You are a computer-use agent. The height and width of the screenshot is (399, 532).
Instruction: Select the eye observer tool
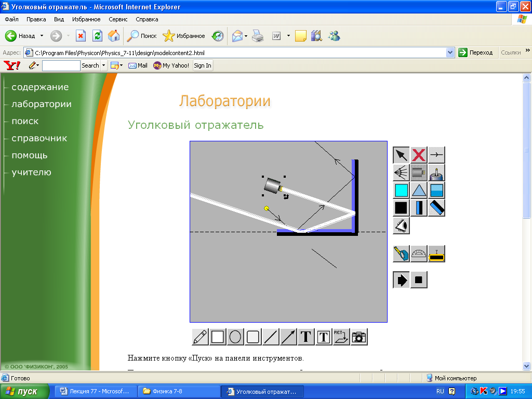[402, 225]
